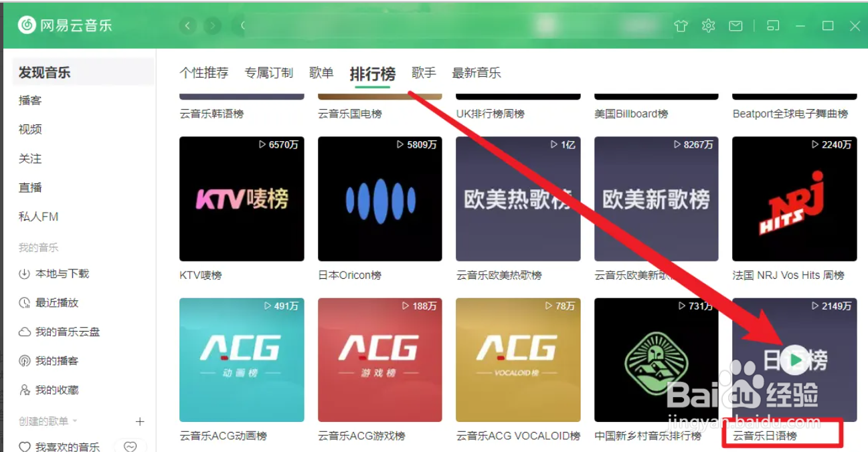Open 最近播放 label
The height and width of the screenshot is (452, 868).
point(57,303)
